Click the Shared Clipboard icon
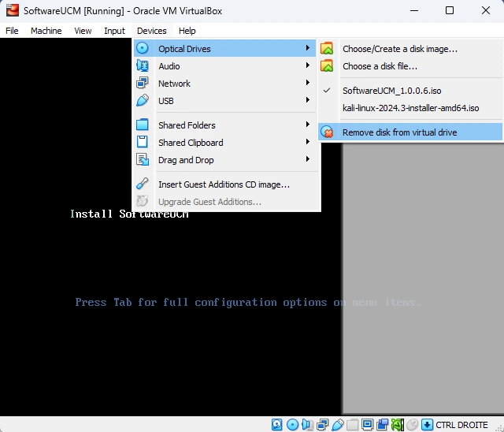The height and width of the screenshot is (432, 504). coord(142,142)
